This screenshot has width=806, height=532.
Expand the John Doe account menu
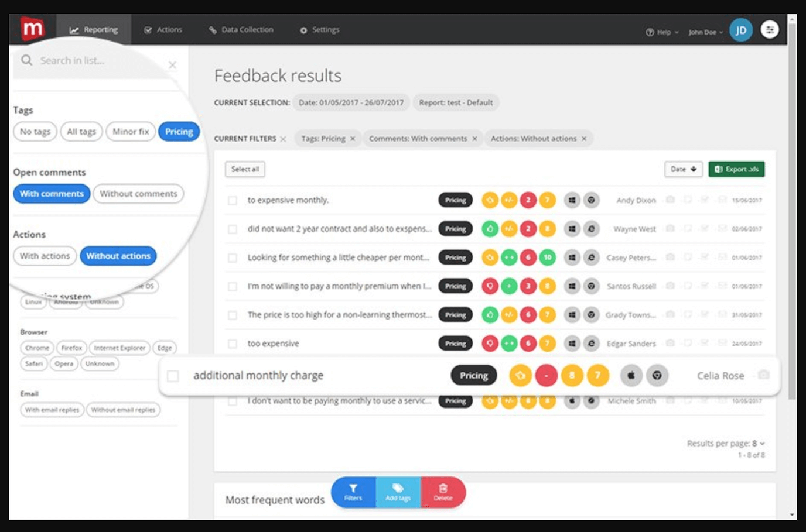point(706,32)
